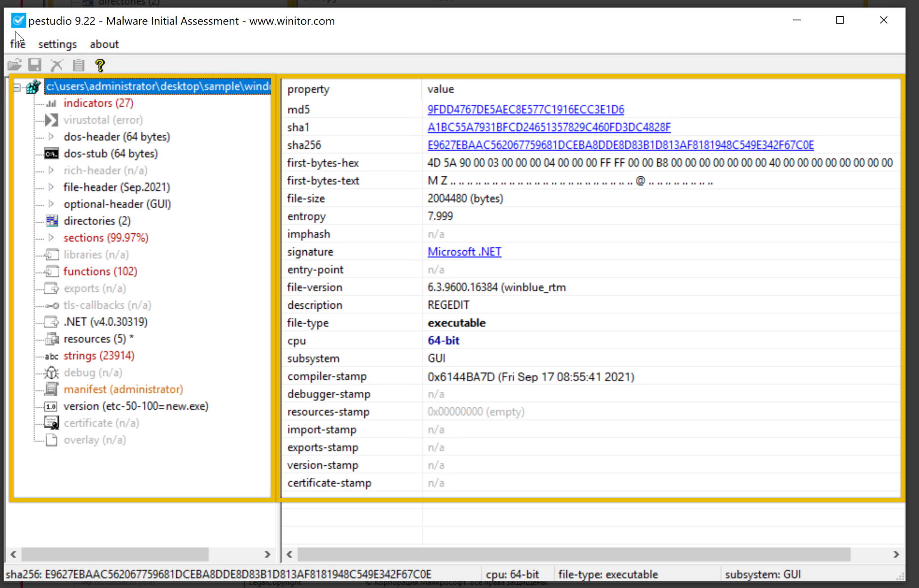Click the open file toolbar icon
919x588 pixels.
coord(15,65)
